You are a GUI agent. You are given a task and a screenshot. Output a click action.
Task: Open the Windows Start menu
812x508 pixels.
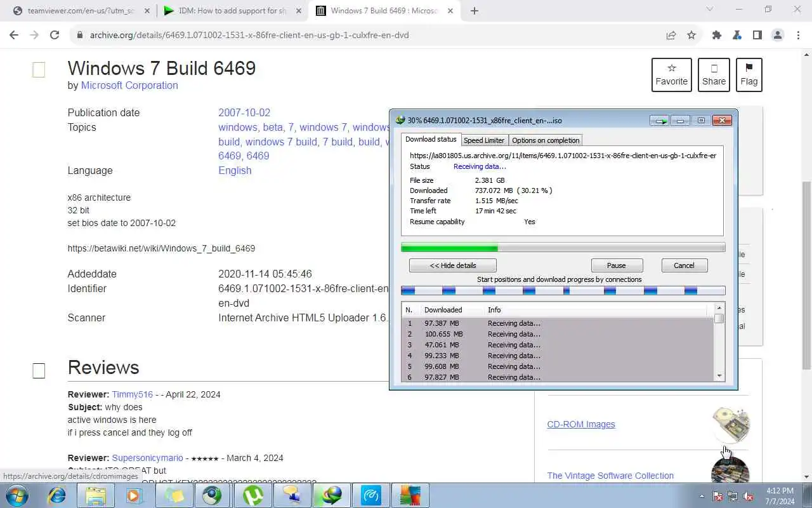tap(17, 495)
